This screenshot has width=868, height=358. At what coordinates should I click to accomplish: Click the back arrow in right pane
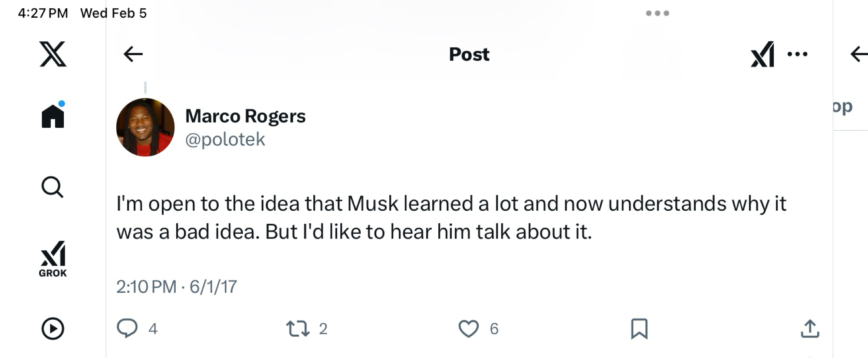(x=858, y=54)
